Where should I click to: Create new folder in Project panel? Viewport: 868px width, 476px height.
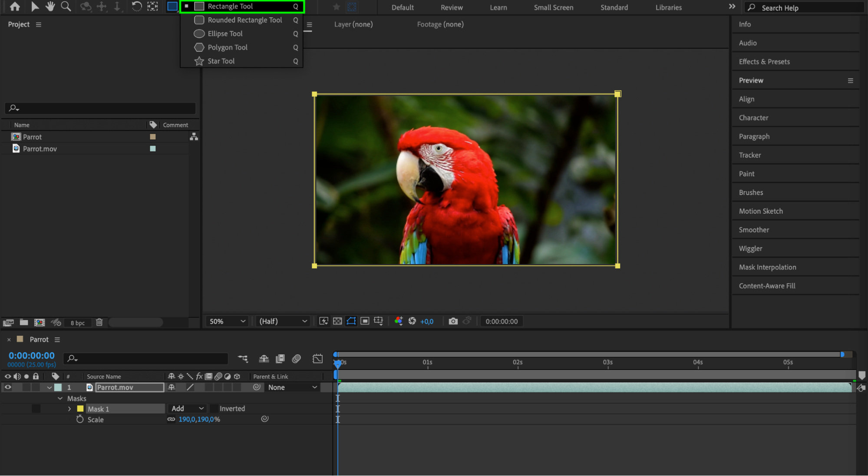click(x=24, y=322)
